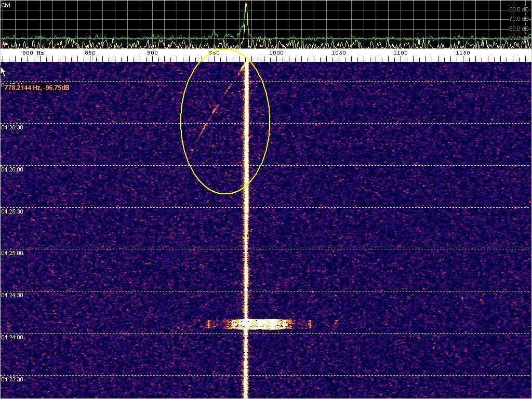Image resolution: width=532 pixels, height=399 pixels.
Task: Select the 04:25:00 time marker
Action: click(x=12, y=253)
